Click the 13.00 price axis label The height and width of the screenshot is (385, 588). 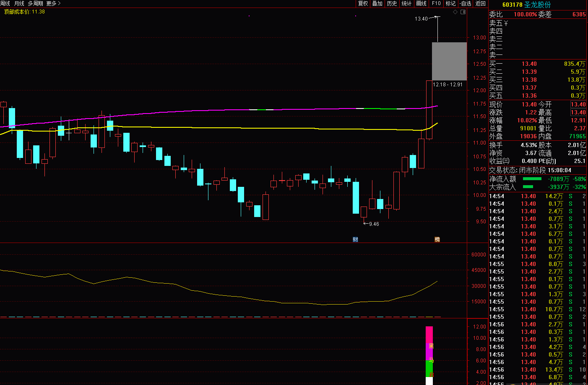tap(479, 38)
